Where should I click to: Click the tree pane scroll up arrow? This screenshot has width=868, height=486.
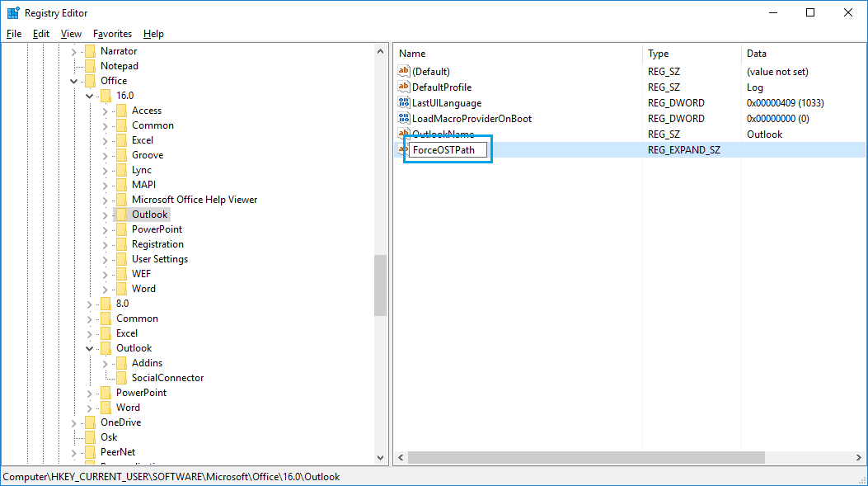coord(380,51)
